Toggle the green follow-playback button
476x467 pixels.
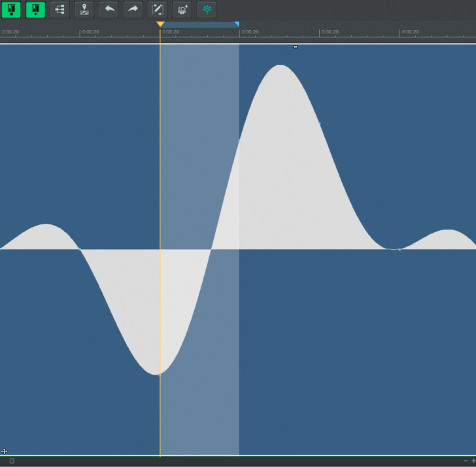35,9
